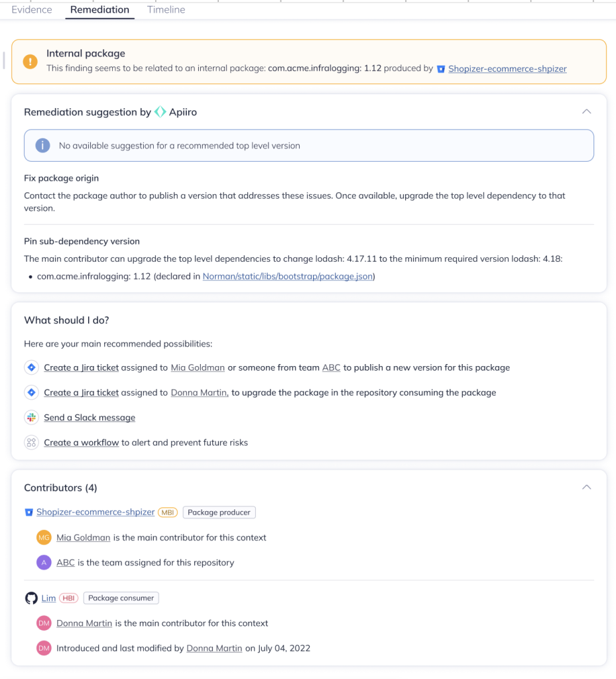Click the workflow icon beside Create a workflow
The width and height of the screenshot is (616, 679).
31,442
